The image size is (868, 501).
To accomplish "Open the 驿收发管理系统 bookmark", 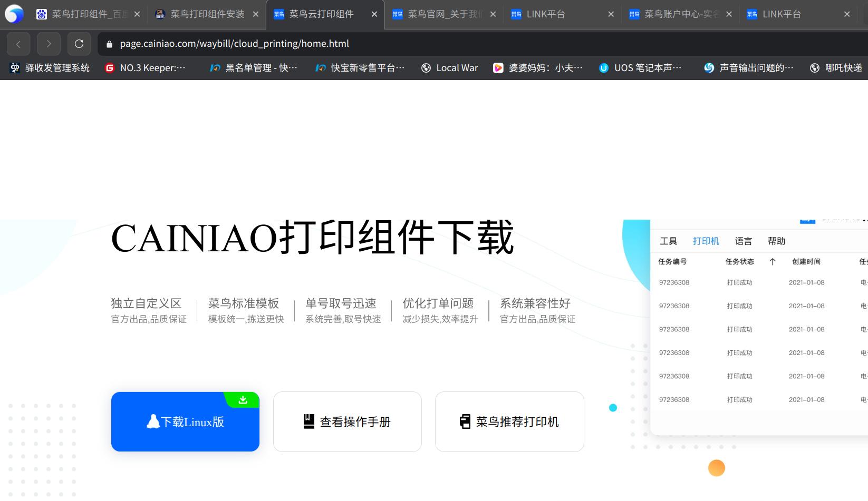I will point(50,68).
